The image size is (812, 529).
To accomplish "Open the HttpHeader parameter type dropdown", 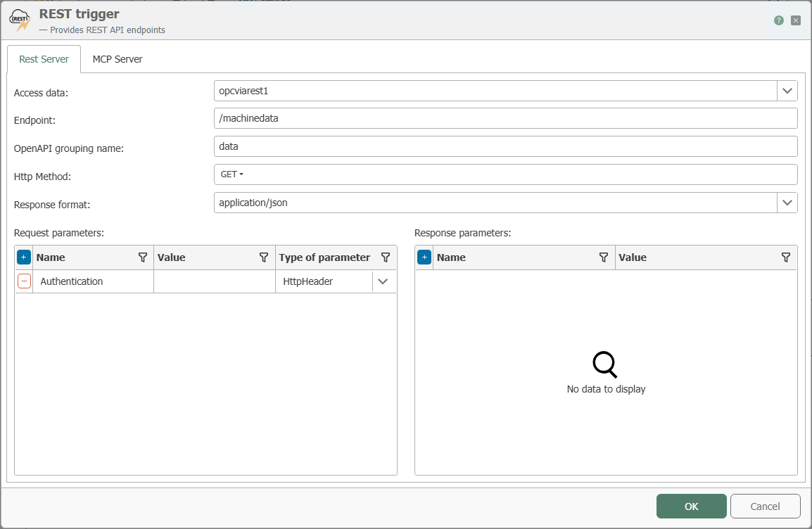I will click(383, 281).
